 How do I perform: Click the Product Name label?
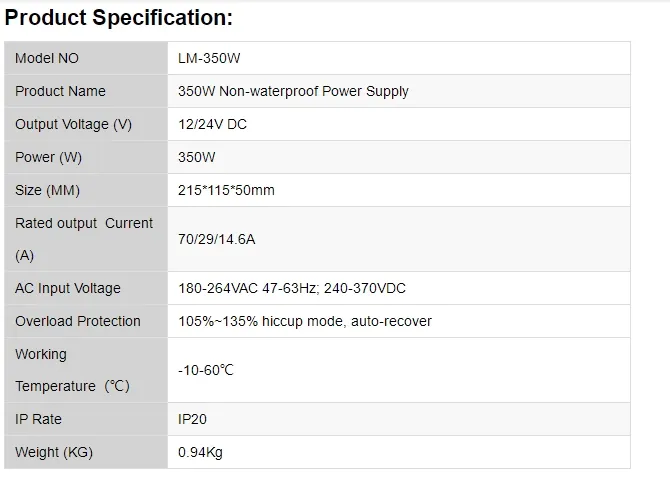click(x=60, y=91)
